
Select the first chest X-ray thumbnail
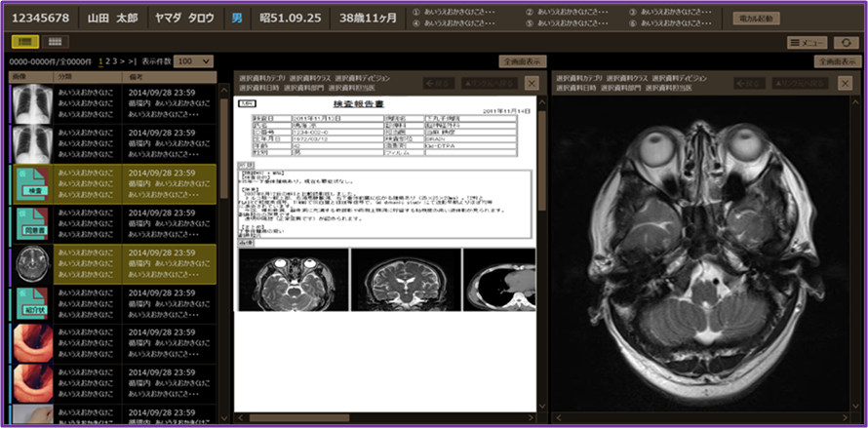[30, 101]
